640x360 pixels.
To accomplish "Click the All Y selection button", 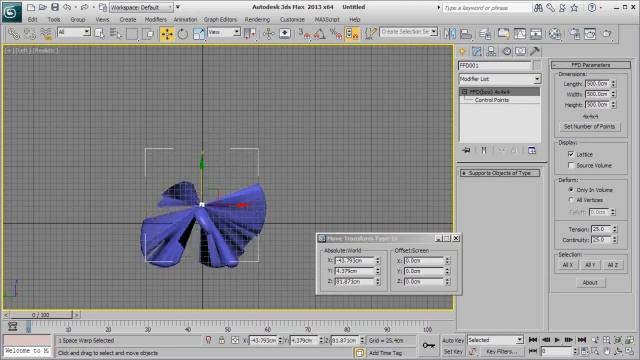I will pyautogui.click(x=590, y=265).
